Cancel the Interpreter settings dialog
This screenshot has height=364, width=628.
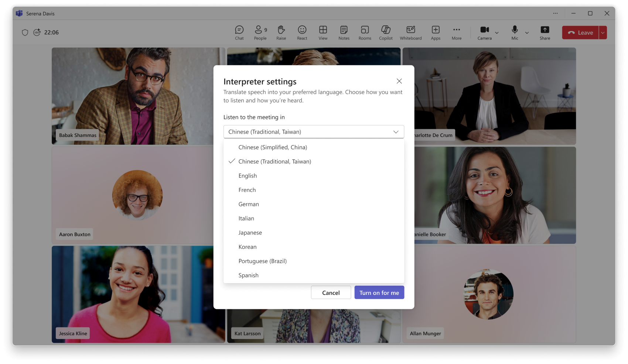[331, 293]
